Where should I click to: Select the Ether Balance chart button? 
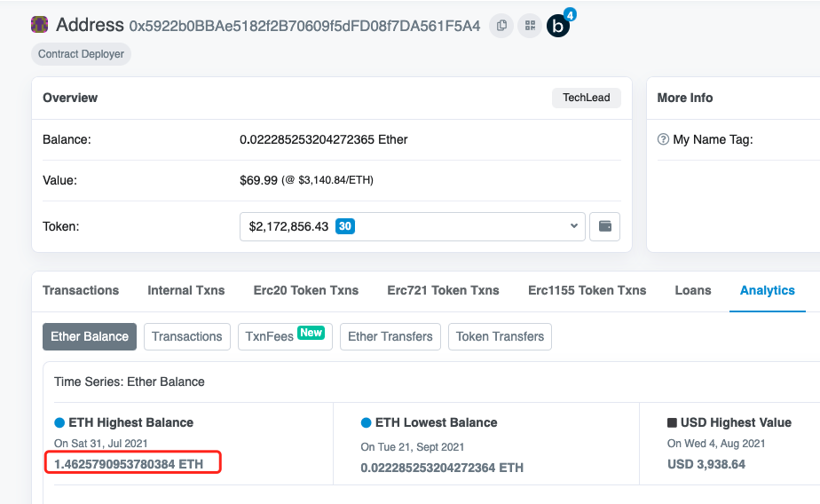coord(90,336)
